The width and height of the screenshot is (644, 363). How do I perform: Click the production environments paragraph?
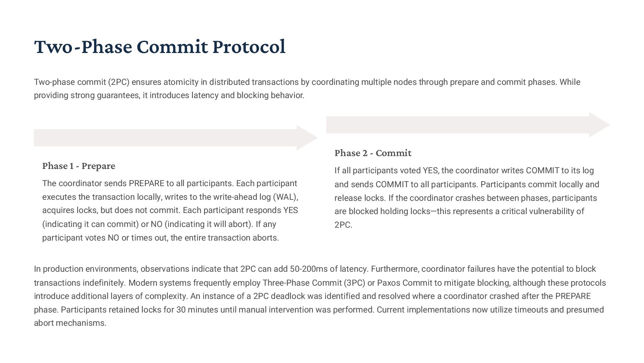[x=320, y=296]
